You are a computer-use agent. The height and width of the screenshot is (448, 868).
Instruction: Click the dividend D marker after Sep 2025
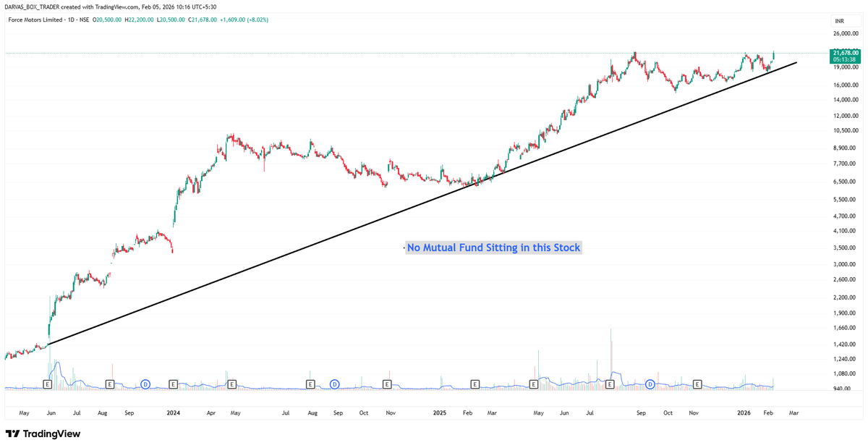(x=650, y=384)
